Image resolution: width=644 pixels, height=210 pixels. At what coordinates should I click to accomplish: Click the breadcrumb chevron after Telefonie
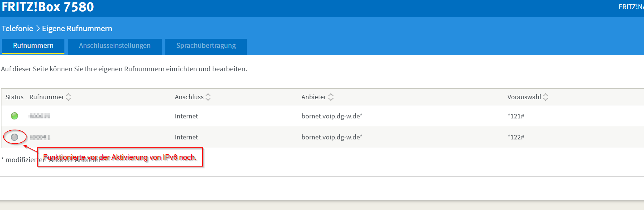point(38,28)
